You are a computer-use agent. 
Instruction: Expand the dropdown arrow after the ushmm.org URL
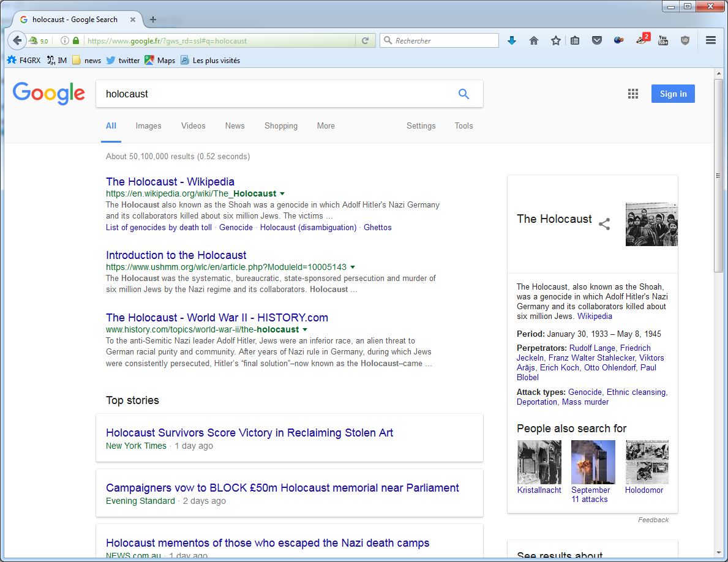click(353, 268)
